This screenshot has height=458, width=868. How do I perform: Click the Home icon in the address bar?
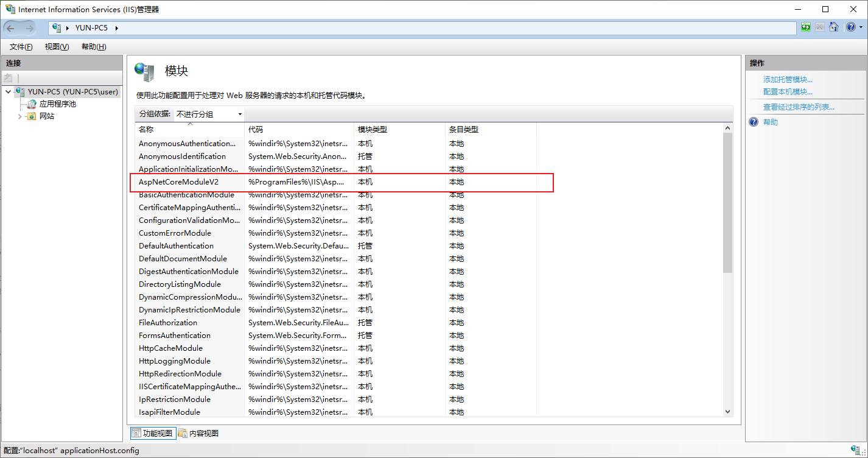click(x=834, y=27)
